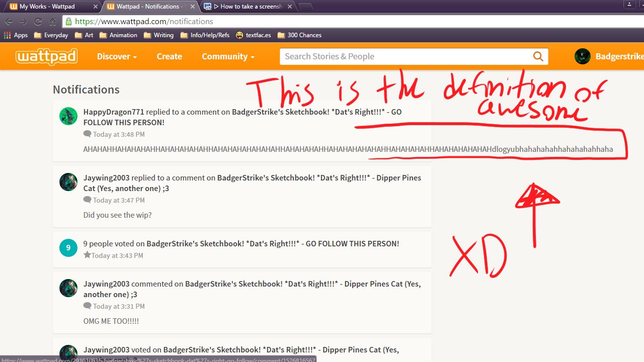Click the Badgerstrike profile avatar
This screenshot has height=362, width=644.
tap(583, 56)
